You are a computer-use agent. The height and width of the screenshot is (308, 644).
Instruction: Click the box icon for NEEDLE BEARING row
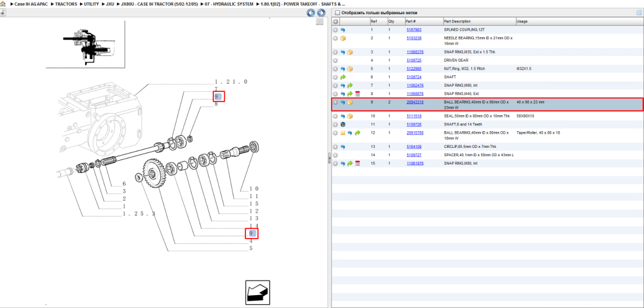[343, 38]
